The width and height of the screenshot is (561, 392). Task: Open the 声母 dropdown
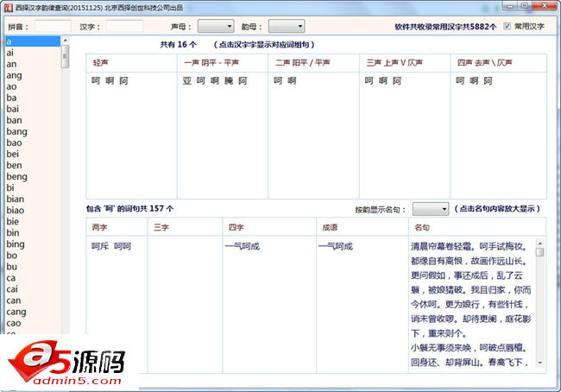point(216,26)
